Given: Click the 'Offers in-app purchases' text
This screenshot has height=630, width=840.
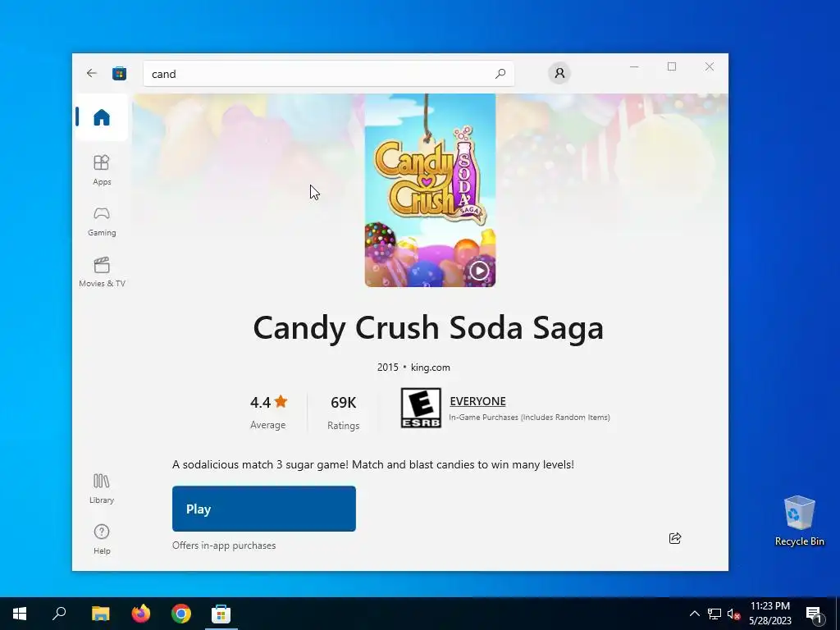Looking at the screenshot, I should (x=224, y=546).
